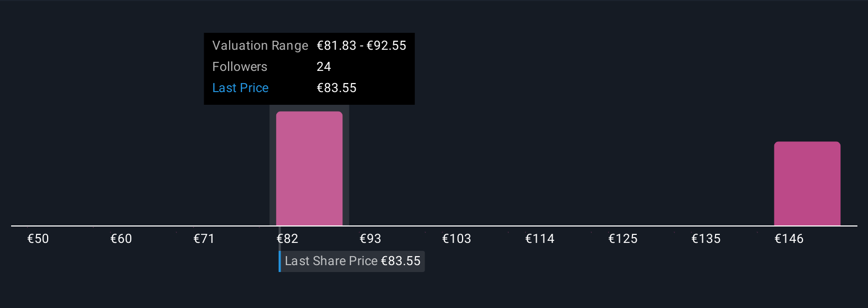Click the €135 axis tick label
The width and height of the screenshot is (868, 308).
(x=706, y=239)
